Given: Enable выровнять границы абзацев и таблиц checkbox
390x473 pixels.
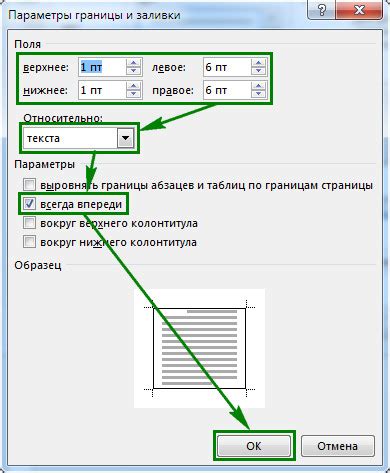Looking at the screenshot, I should point(29,185).
